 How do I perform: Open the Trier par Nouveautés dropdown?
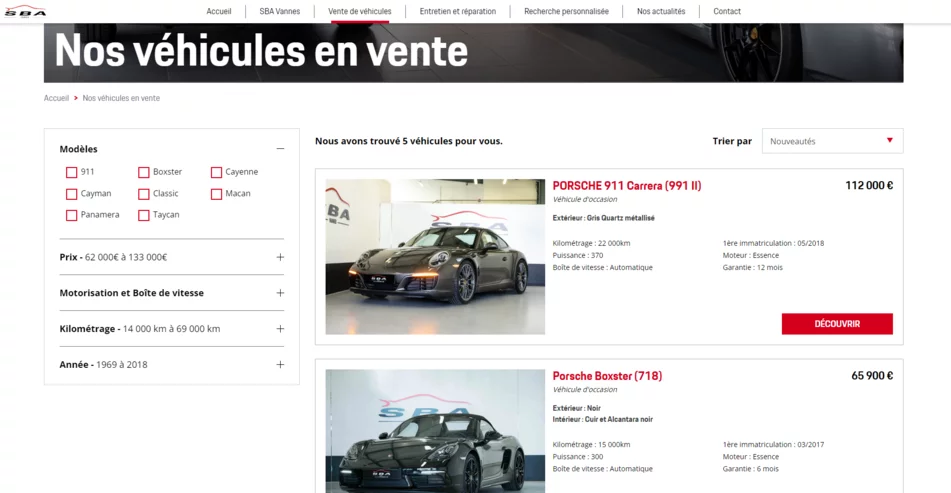point(832,141)
